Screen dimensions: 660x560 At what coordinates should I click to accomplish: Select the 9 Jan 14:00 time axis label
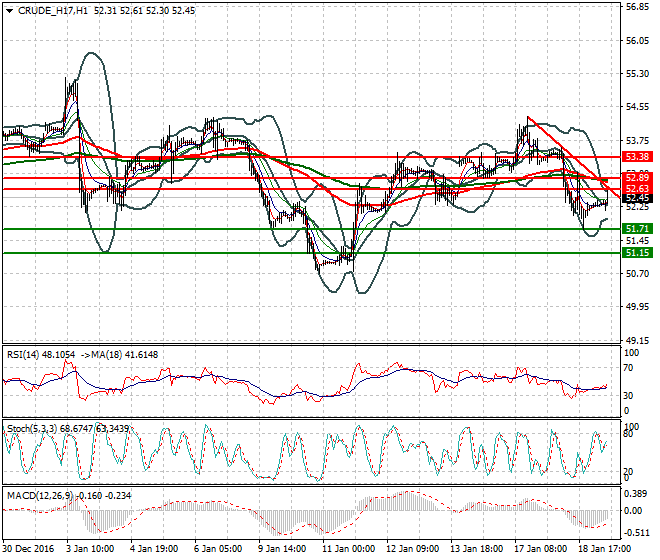[282, 549]
